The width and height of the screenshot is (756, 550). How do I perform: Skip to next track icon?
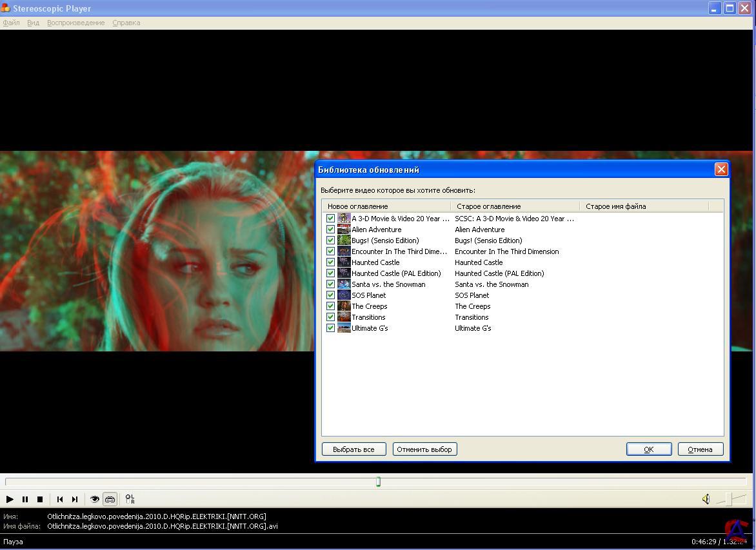75,499
